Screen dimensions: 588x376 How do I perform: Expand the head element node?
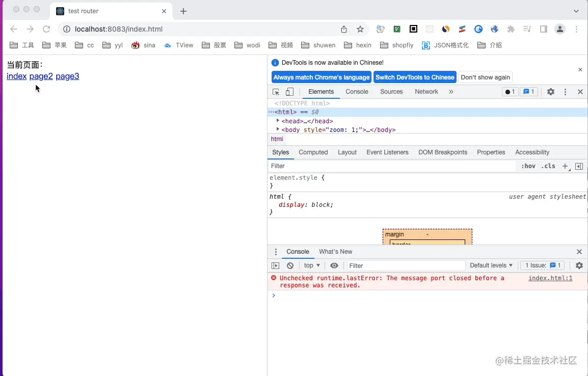(x=278, y=121)
